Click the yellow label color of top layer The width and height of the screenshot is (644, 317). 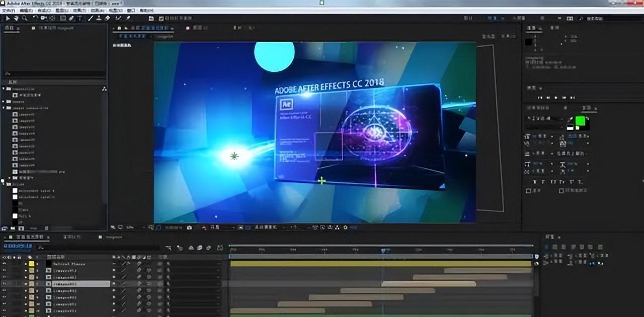click(31, 263)
